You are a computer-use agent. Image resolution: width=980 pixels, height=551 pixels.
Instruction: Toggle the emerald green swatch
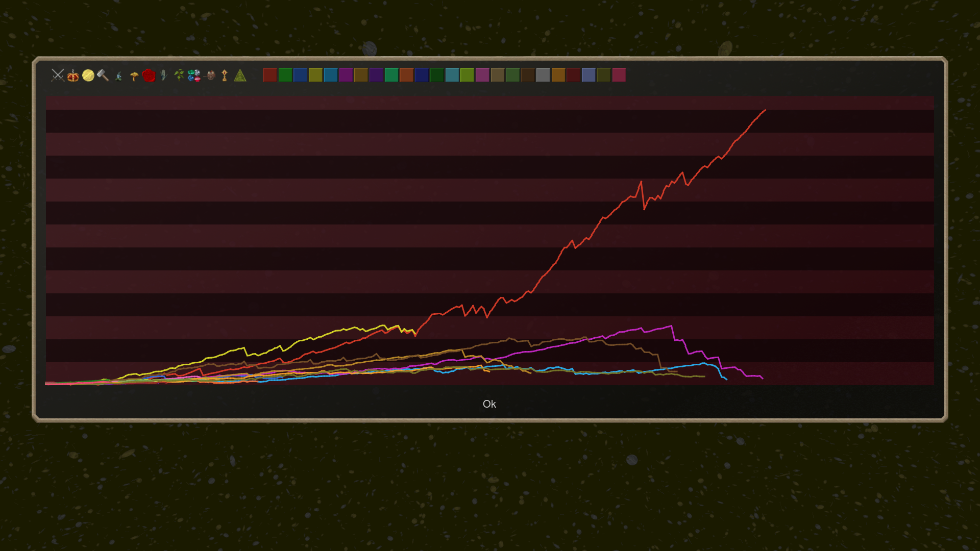coord(391,75)
